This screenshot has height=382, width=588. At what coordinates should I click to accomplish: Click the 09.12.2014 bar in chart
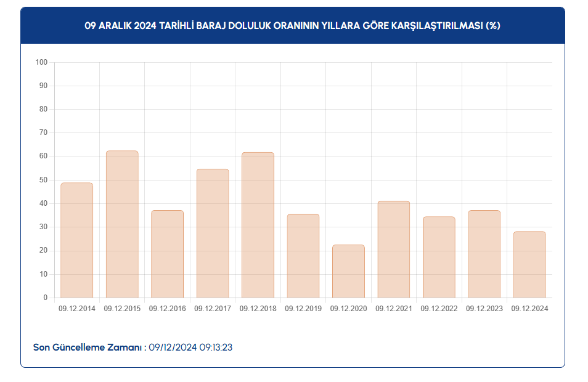[x=77, y=240]
